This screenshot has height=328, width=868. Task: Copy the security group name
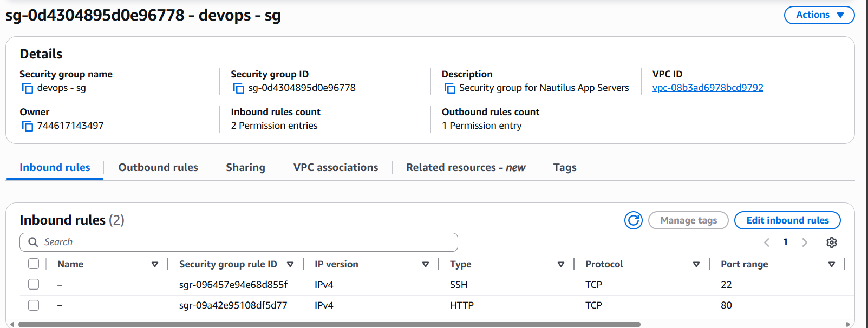(x=28, y=88)
